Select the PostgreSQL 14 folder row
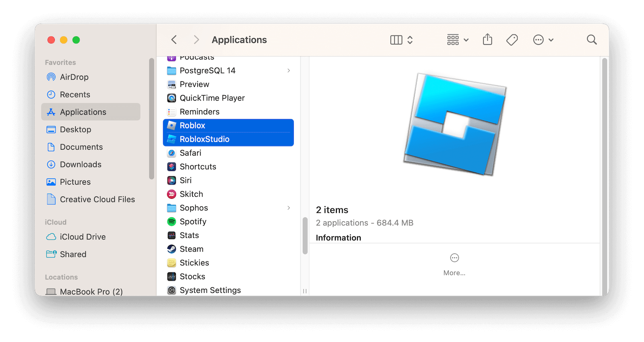Viewport: 644px width, 342px height. tap(228, 70)
